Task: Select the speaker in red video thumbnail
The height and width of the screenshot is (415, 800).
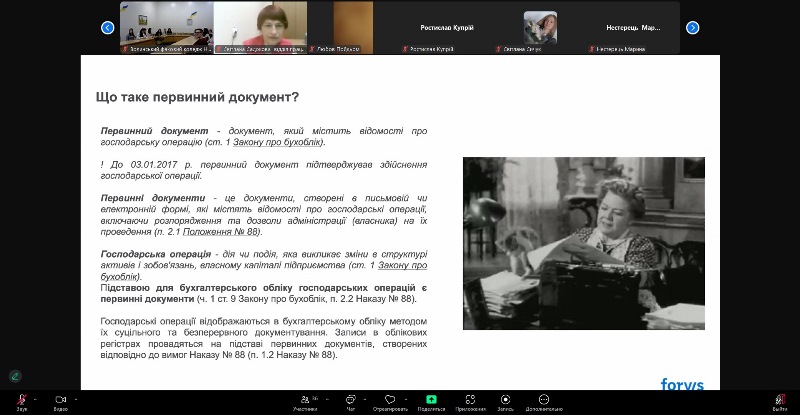Action: [260, 28]
